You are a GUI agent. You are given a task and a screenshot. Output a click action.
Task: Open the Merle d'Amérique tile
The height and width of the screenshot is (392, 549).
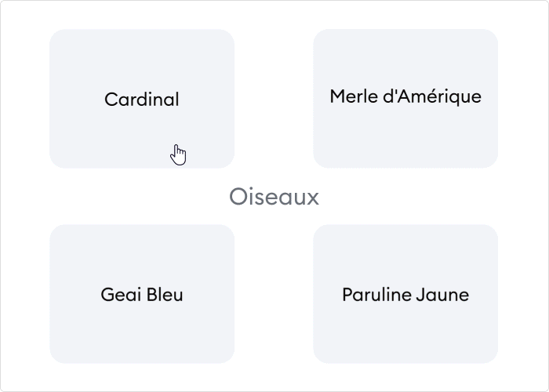pyautogui.click(x=405, y=99)
